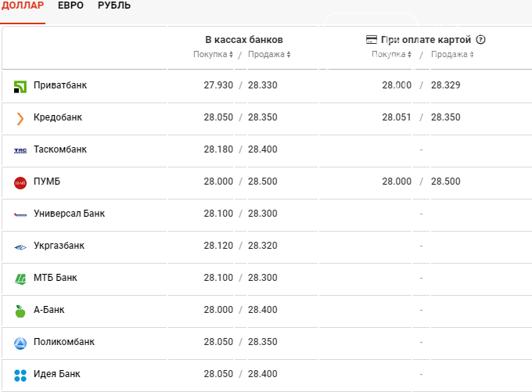Viewport: 532px width, 392px height.
Task: Sort by card payment Продажа column
Action: click(452, 54)
